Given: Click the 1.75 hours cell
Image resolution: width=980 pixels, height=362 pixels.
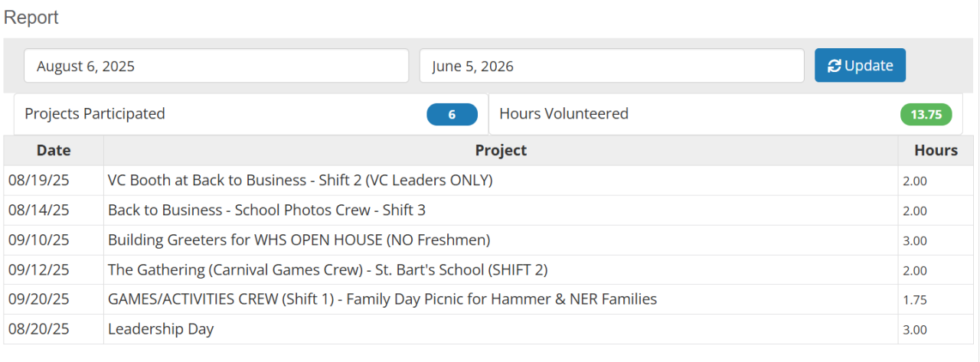Looking at the screenshot, I should coord(914,300).
